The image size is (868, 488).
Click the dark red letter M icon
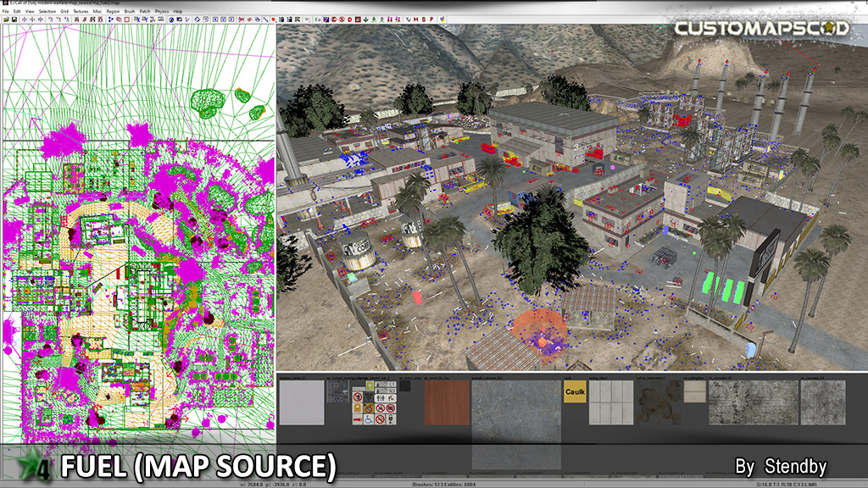(415, 20)
